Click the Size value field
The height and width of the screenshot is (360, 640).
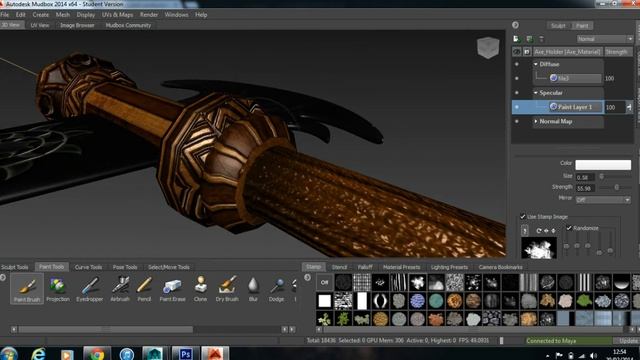click(585, 177)
